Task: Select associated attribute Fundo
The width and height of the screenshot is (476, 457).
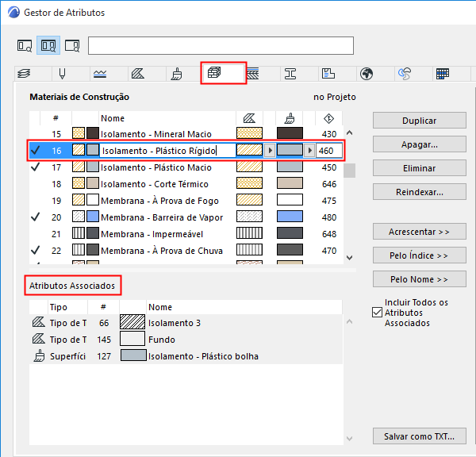Action: 186,340
